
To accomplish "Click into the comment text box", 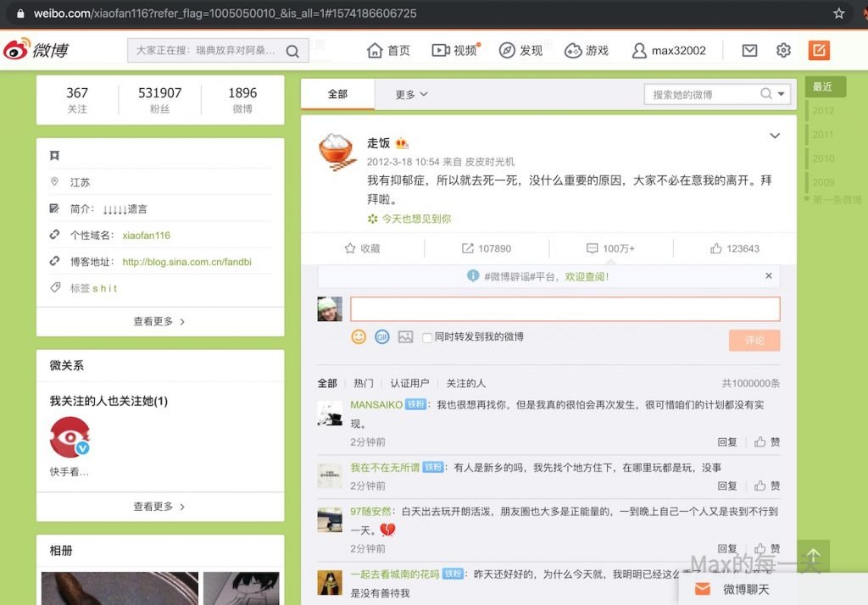I will [x=565, y=309].
